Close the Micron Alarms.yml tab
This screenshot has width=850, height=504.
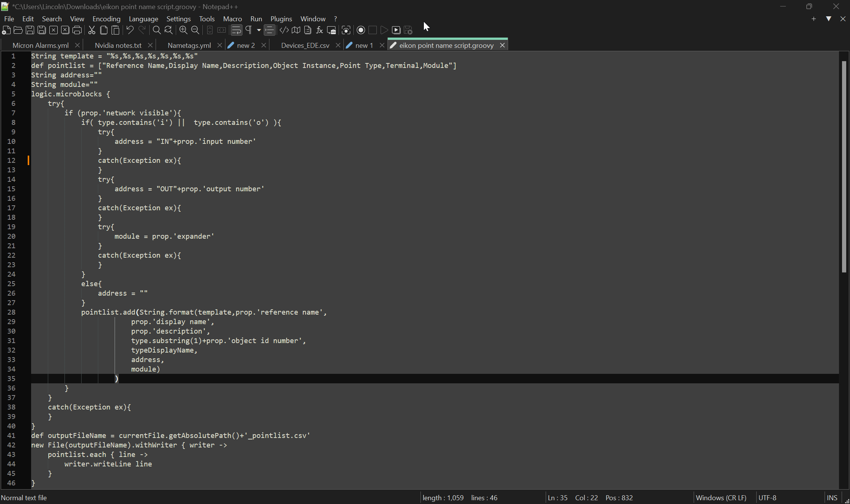(x=77, y=45)
